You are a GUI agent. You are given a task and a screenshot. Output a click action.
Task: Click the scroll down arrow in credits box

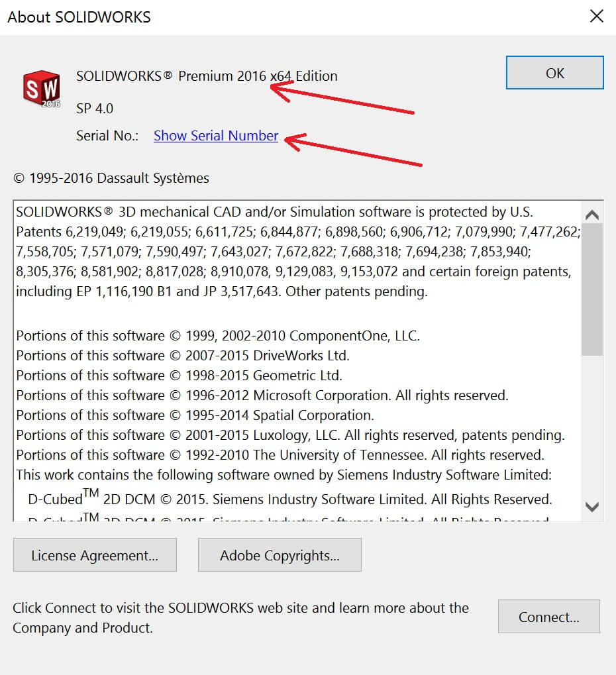click(x=592, y=507)
